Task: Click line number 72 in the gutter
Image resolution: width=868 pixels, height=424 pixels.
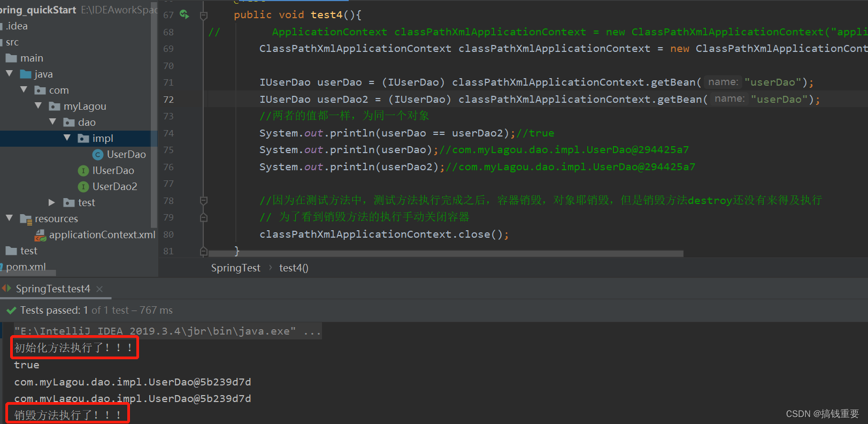Action: tap(168, 100)
